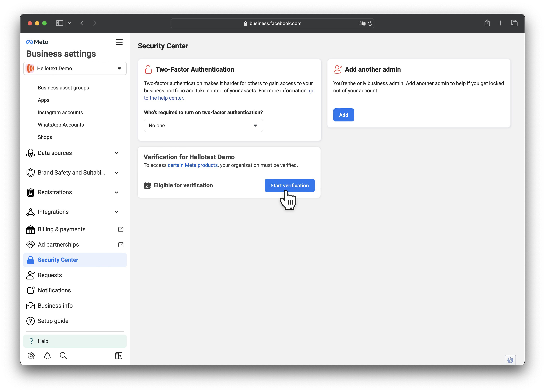Open Instagram accounts
The width and height of the screenshot is (545, 392).
(60, 112)
